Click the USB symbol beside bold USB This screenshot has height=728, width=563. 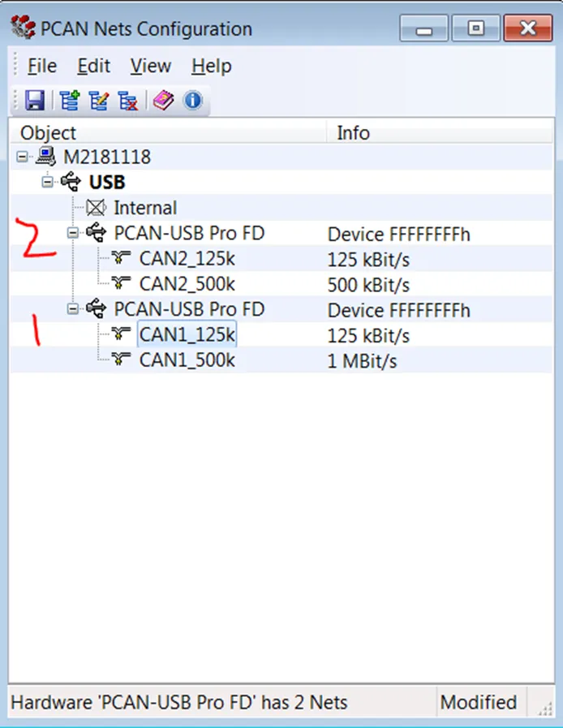pos(71,182)
